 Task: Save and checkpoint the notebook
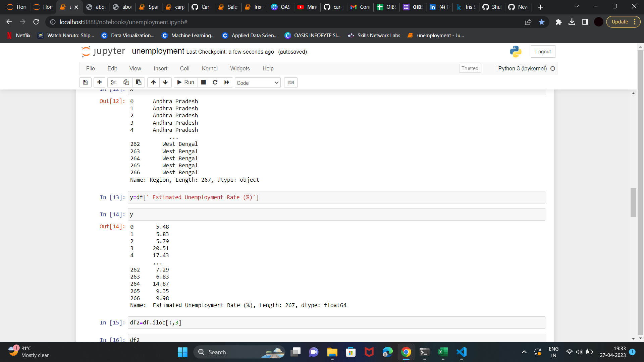coord(85,82)
